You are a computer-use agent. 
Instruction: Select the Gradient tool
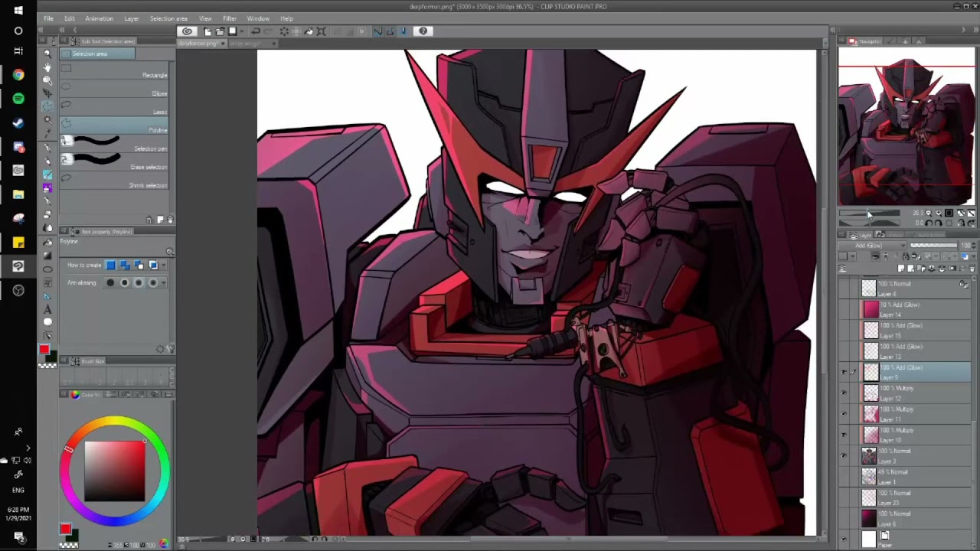click(47, 255)
